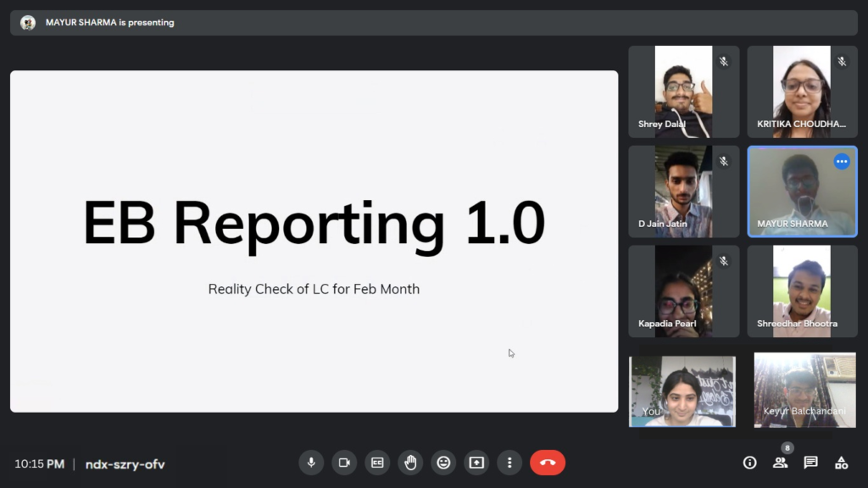This screenshot has height=488, width=868.
Task: Turn off the camera
Action: (344, 463)
